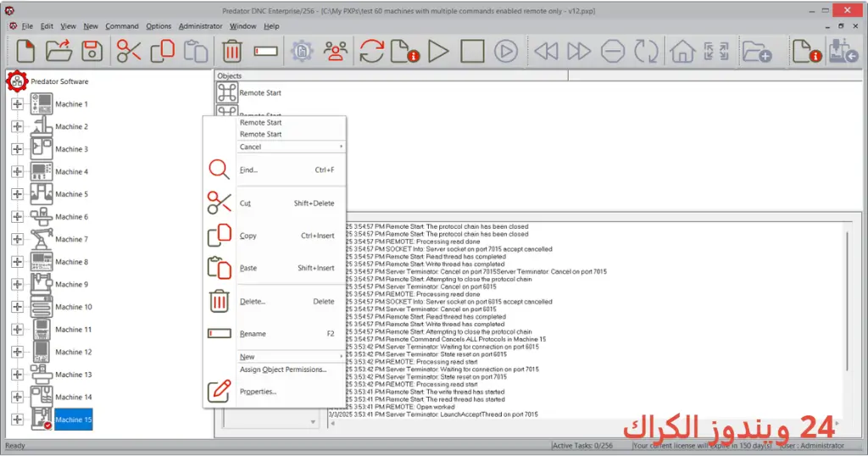Click the first Remote Start object icon
The height and width of the screenshot is (456, 868).
click(227, 92)
